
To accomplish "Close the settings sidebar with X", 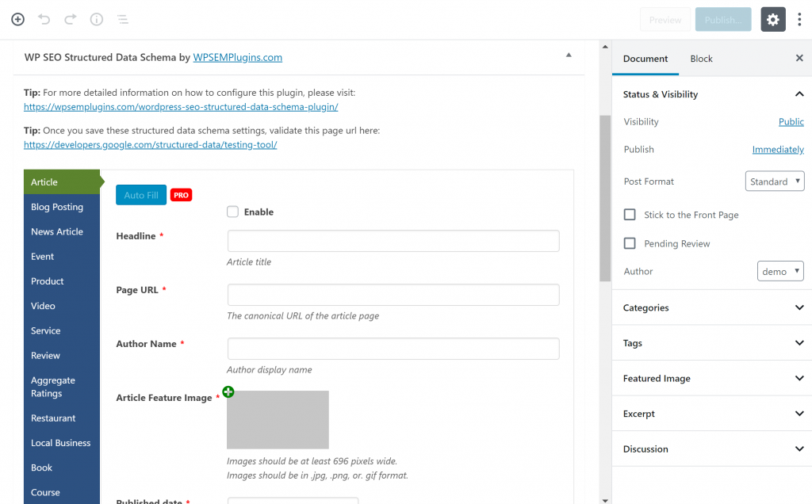I will [x=799, y=59].
